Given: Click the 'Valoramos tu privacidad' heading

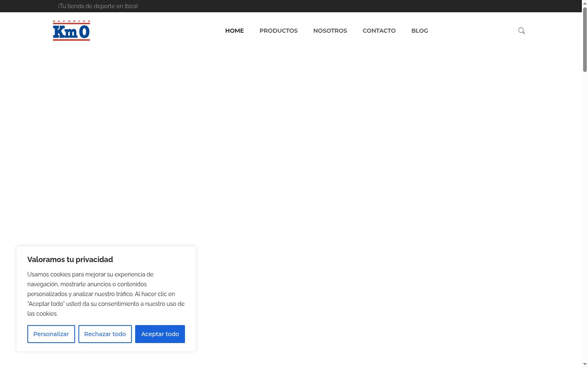Looking at the screenshot, I should (70, 260).
